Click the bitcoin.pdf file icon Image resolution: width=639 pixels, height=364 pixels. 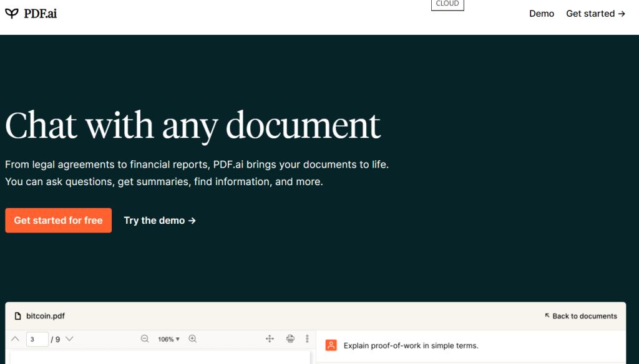[x=17, y=316]
